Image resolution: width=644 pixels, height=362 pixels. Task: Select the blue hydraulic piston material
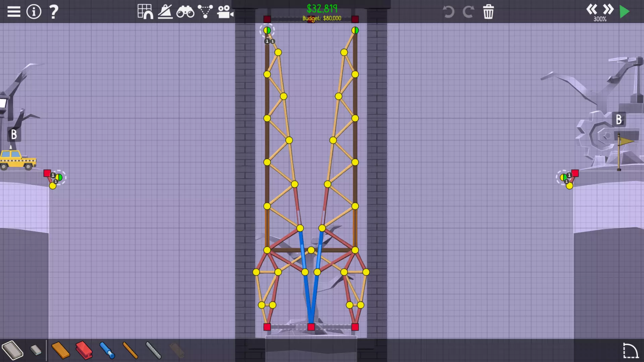[x=107, y=350]
